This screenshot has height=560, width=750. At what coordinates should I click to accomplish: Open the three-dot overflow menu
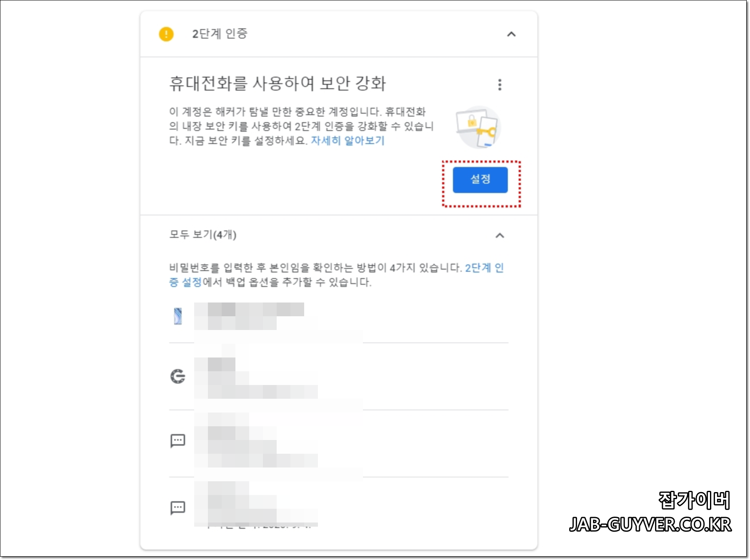pyautogui.click(x=500, y=85)
